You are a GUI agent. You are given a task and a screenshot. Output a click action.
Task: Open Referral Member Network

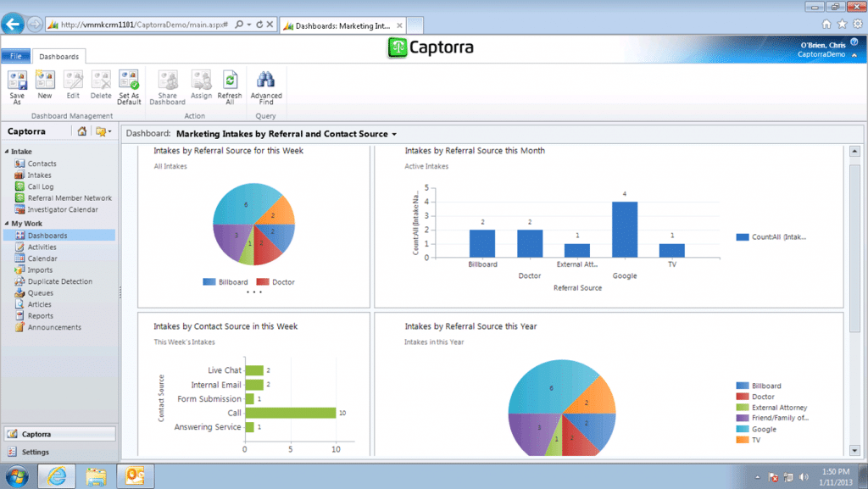(x=70, y=198)
